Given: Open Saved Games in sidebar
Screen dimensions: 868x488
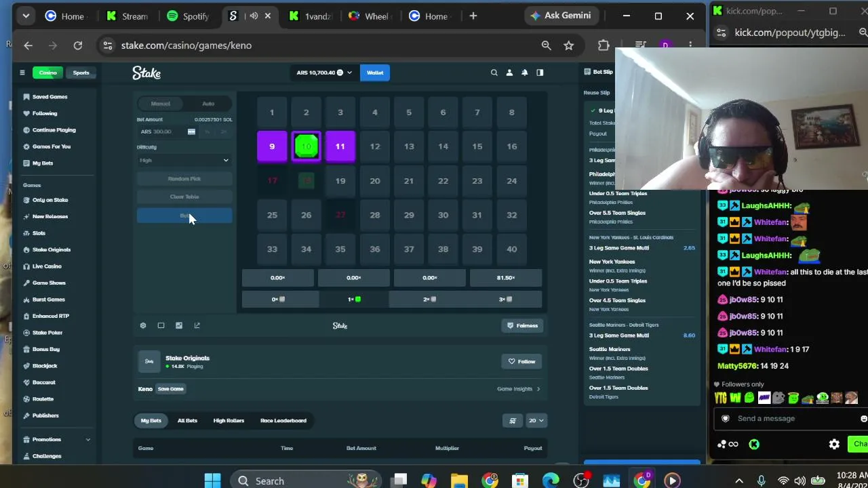Looking at the screenshot, I should click(x=50, y=97).
